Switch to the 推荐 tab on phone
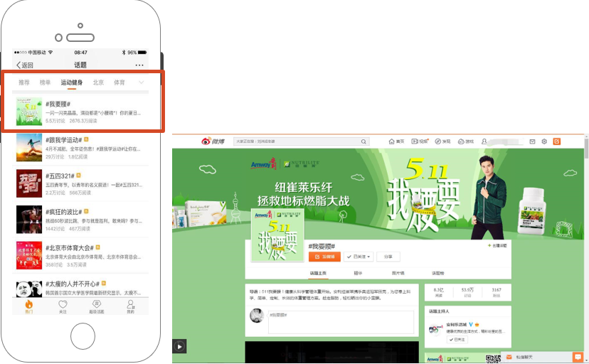Viewport: 589px width, 364px height. pyautogui.click(x=24, y=82)
